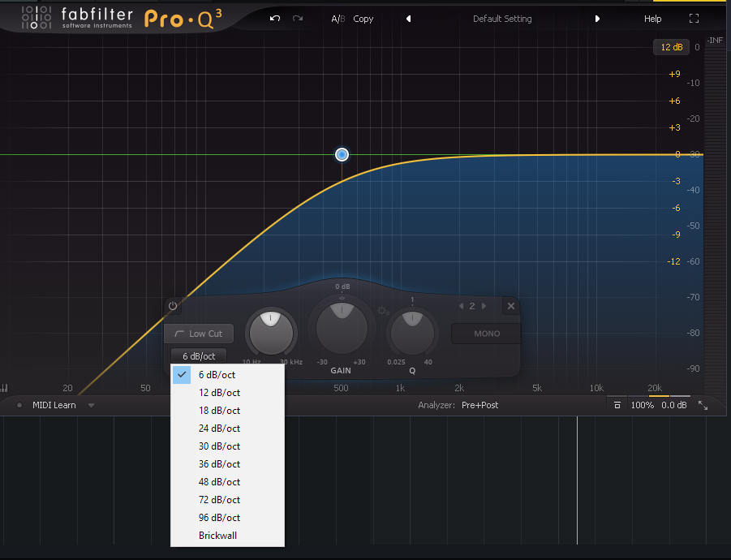Select the blue EQ band node
Screen dimensions: 731x560
pyautogui.click(x=342, y=154)
